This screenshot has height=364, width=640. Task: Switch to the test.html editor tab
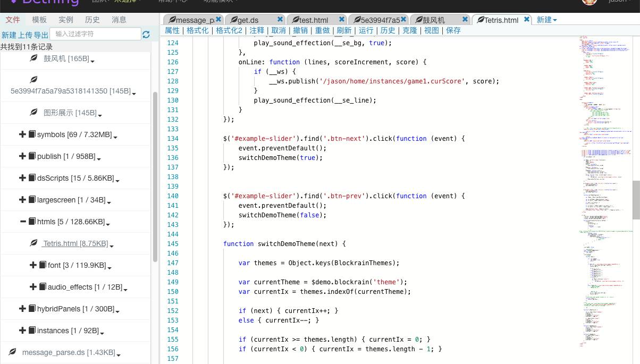tap(313, 20)
